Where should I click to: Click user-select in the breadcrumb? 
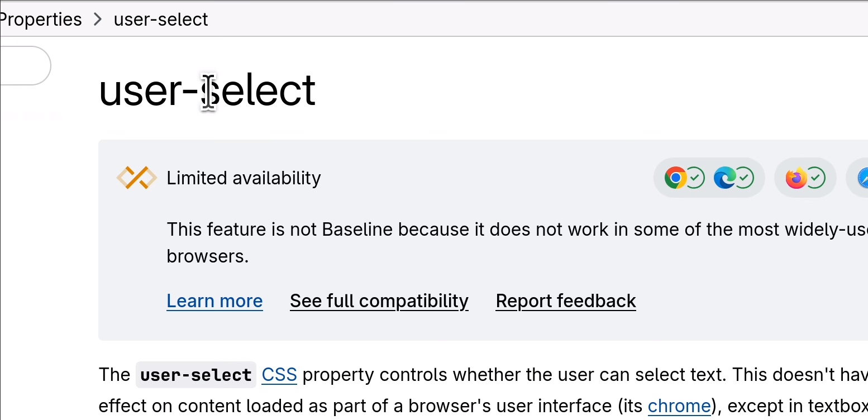pyautogui.click(x=160, y=18)
